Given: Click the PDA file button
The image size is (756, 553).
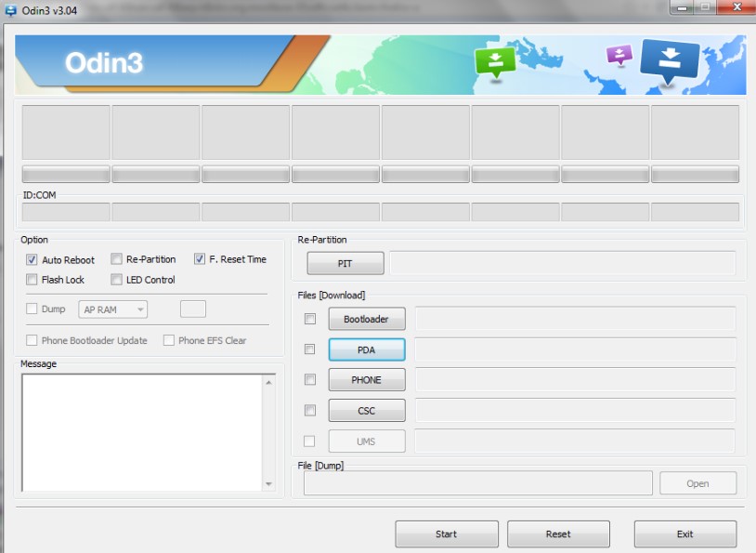Looking at the screenshot, I should coord(367,349).
